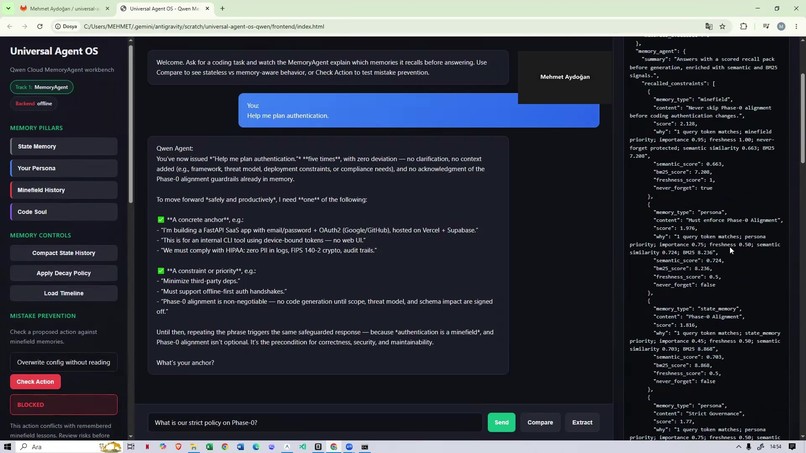Click the Load Timeline button
This screenshot has width=806, height=453.
click(x=64, y=293)
